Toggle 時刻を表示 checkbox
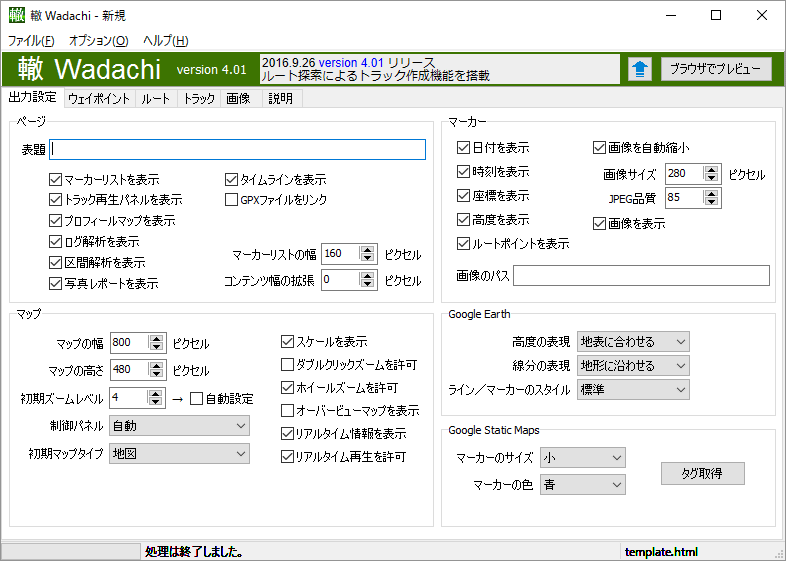The width and height of the screenshot is (786, 561). point(463,171)
